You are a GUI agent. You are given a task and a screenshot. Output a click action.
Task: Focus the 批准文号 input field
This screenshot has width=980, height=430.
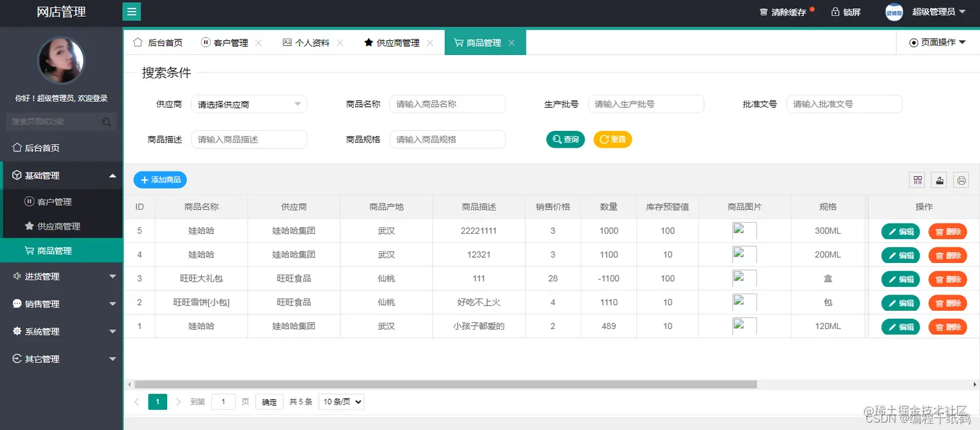[x=844, y=104]
